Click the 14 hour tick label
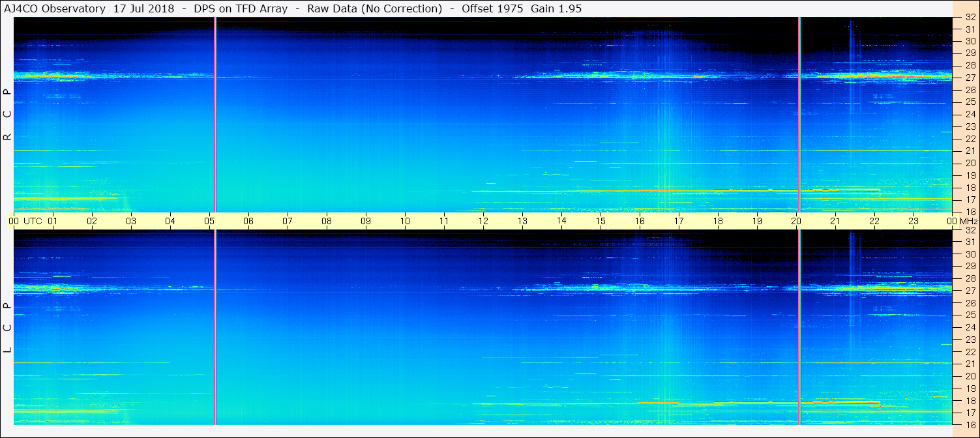The width and height of the screenshot is (980, 438). (561, 220)
